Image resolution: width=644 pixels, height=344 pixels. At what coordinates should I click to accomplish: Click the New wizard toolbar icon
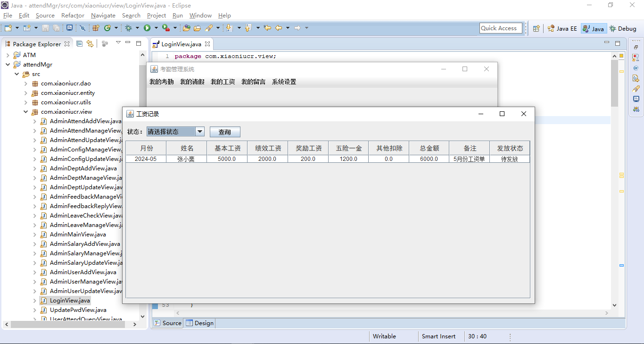tap(8, 28)
